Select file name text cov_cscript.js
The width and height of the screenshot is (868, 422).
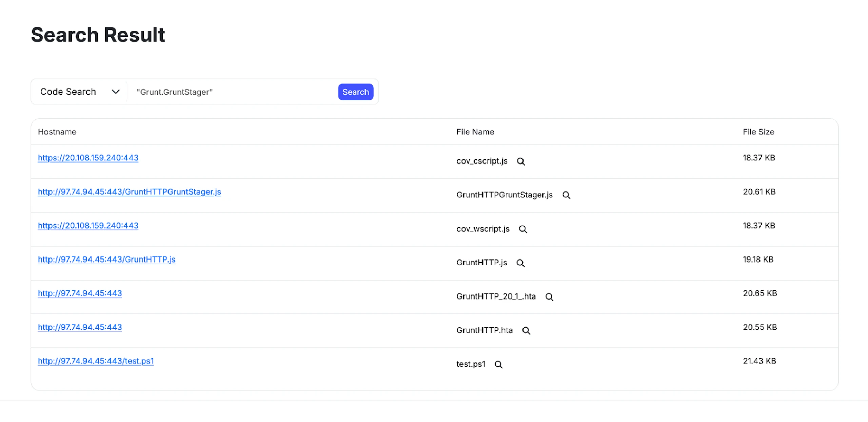pyautogui.click(x=482, y=161)
